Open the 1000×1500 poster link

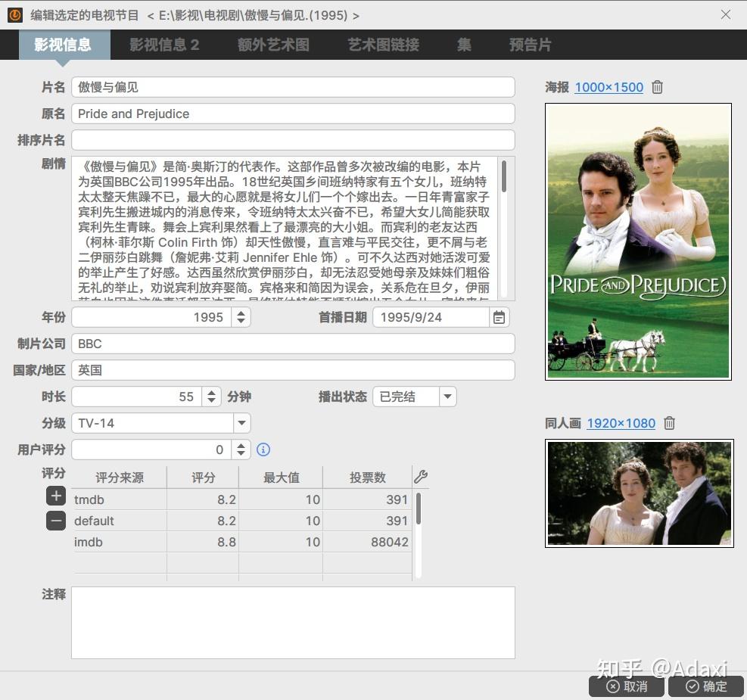[x=608, y=87]
